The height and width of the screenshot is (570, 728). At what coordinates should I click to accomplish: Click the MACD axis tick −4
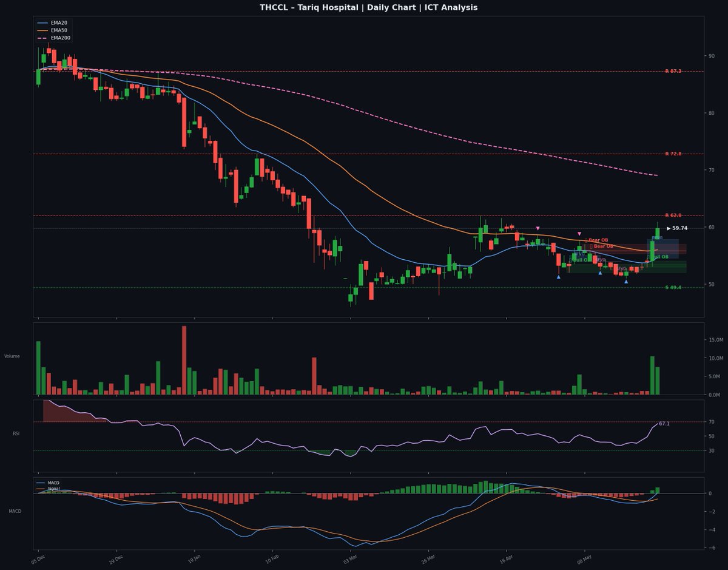point(712,530)
